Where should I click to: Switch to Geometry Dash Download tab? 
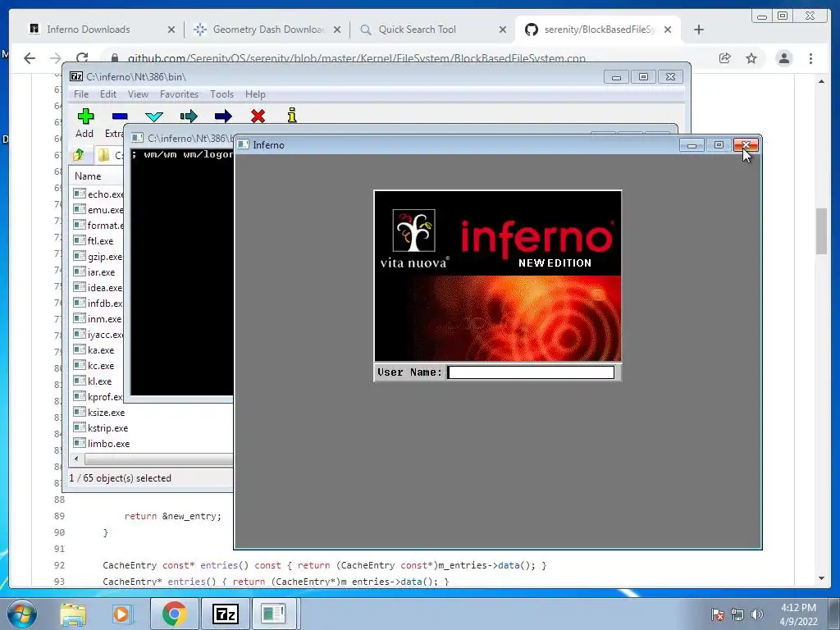pos(268,30)
